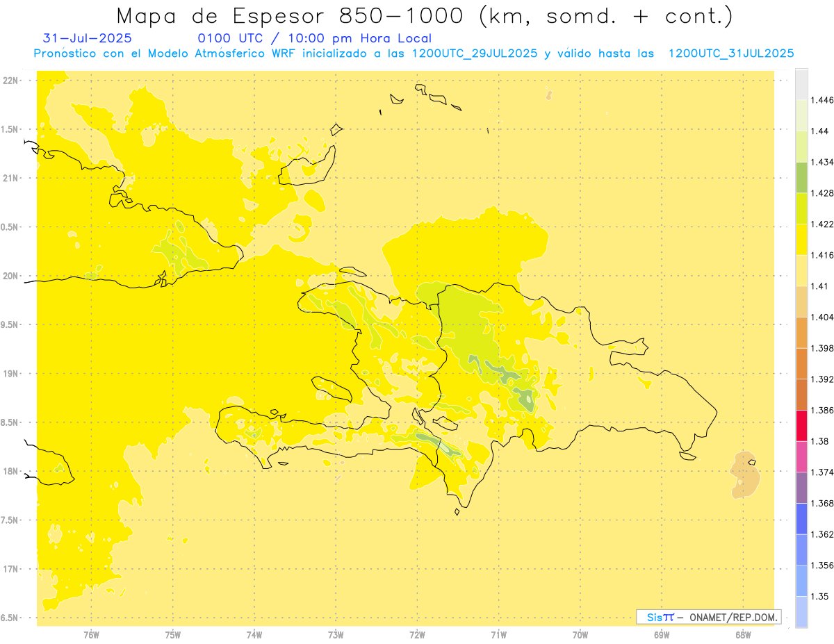
Task: Click the 73W longitude label
Action: coord(336,634)
